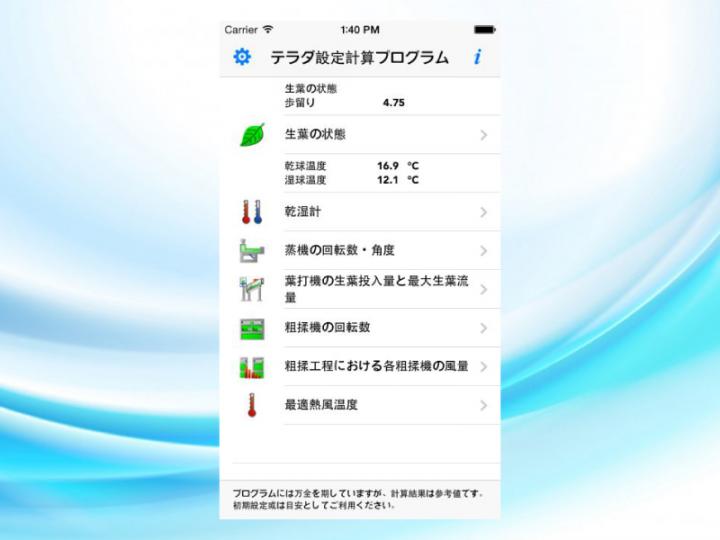Expand chevron on the 乾湿計 row

[483, 212]
